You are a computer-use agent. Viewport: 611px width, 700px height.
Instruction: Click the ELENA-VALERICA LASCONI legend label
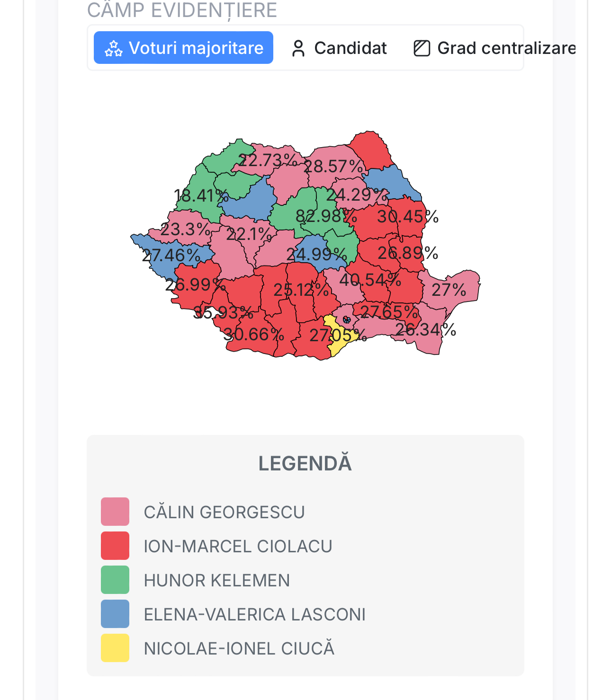[x=254, y=614]
